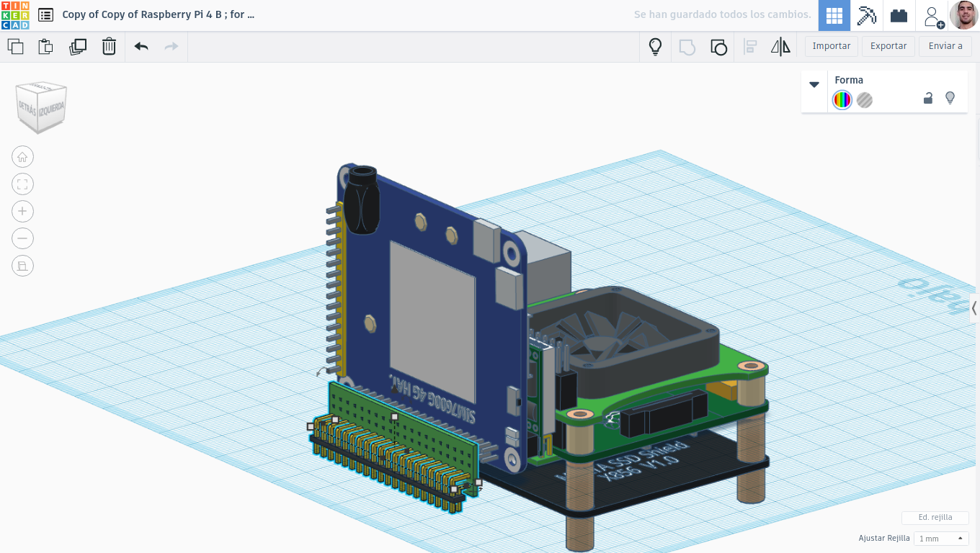
Task: Delete selection with trash icon
Action: [x=109, y=47]
